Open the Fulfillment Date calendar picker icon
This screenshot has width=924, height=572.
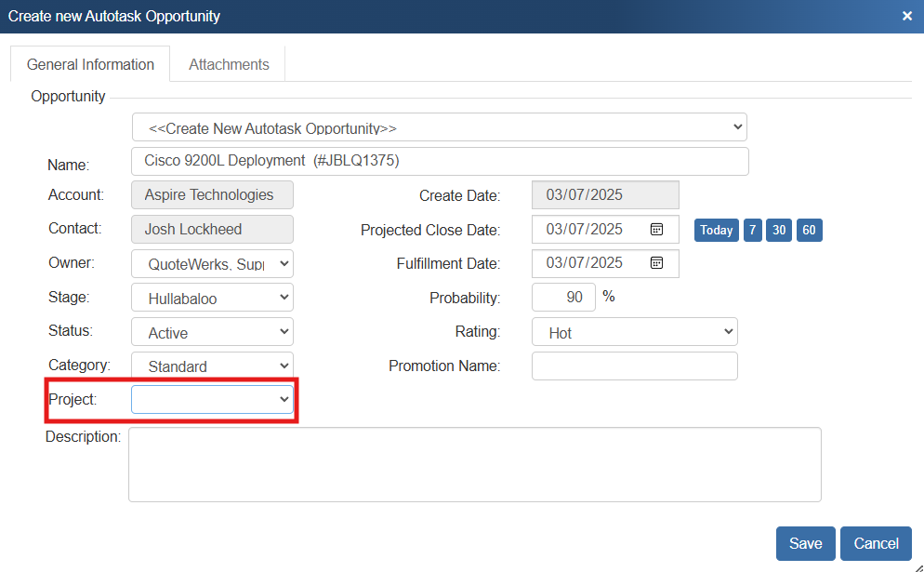pos(656,263)
